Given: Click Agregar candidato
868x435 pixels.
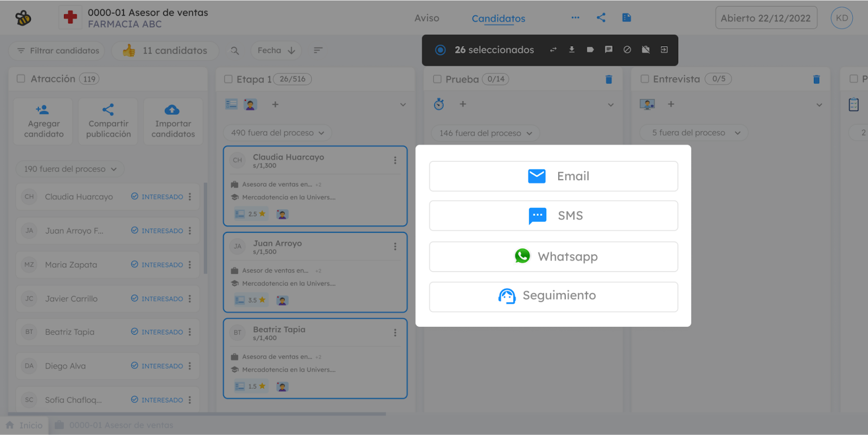Looking at the screenshot, I should click(43, 122).
